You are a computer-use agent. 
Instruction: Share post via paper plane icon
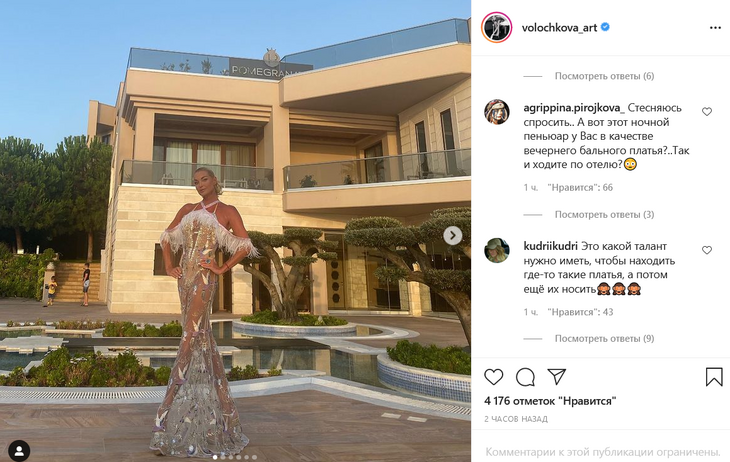[x=556, y=376]
